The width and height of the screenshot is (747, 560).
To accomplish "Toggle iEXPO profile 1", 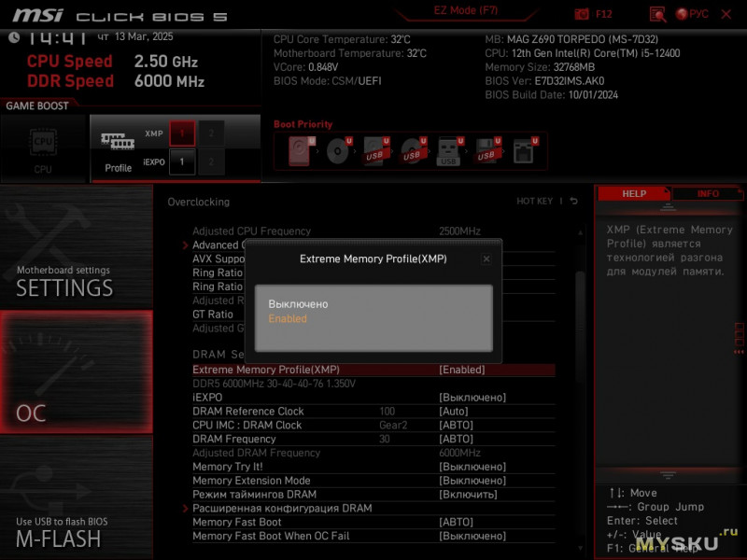I will click(182, 161).
